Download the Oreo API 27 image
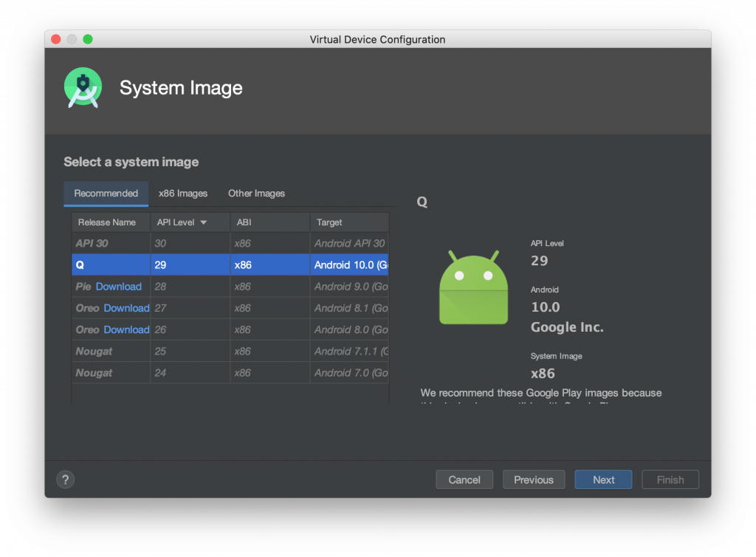 click(126, 308)
